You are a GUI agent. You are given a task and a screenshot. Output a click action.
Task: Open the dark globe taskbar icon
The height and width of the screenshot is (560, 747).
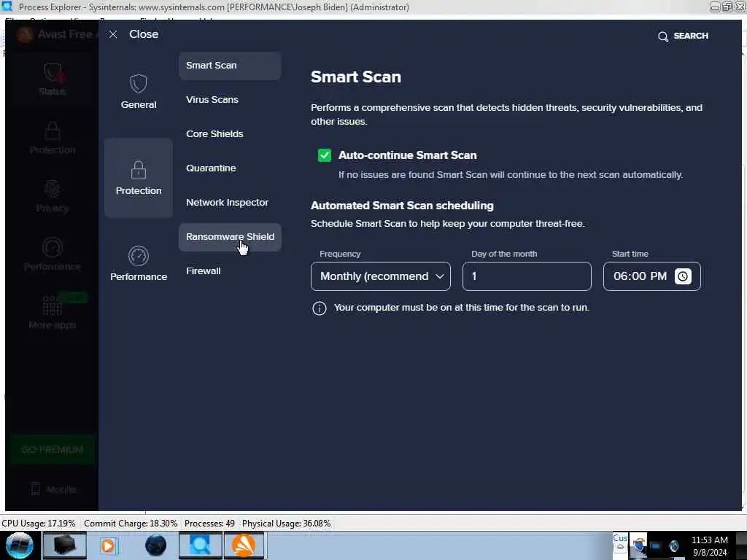[155, 545]
